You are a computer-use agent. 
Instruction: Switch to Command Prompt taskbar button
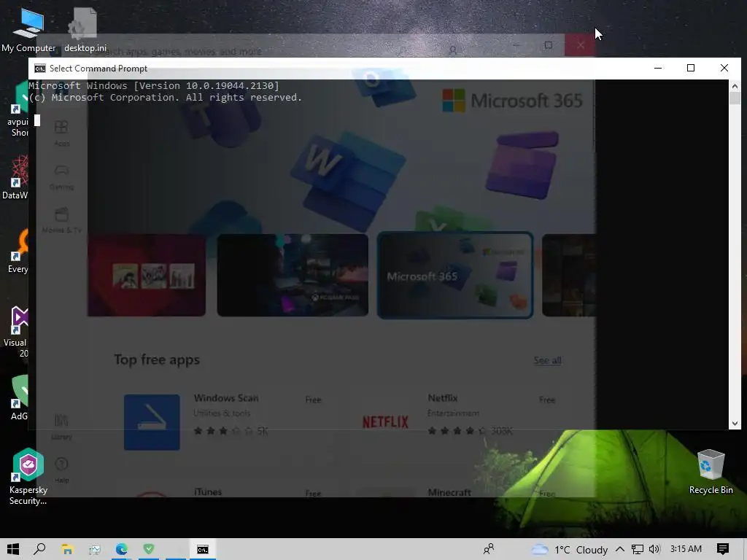pos(203,549)
